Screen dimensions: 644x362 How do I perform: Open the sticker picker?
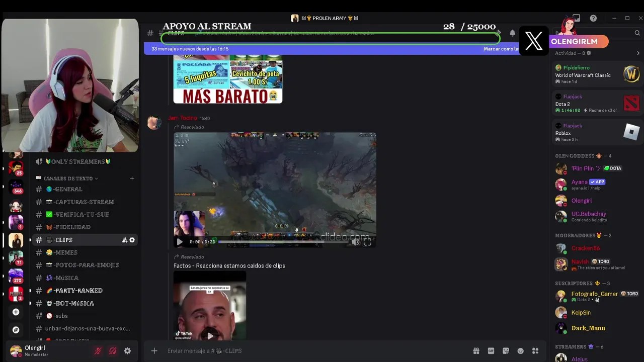(506, 351)
